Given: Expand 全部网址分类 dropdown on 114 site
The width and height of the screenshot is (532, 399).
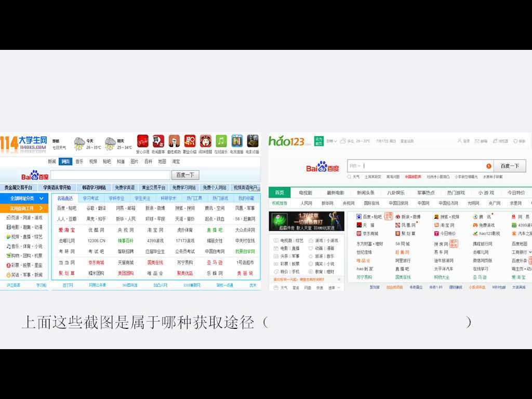Looking at the screenshot, I should coord(24,198).
